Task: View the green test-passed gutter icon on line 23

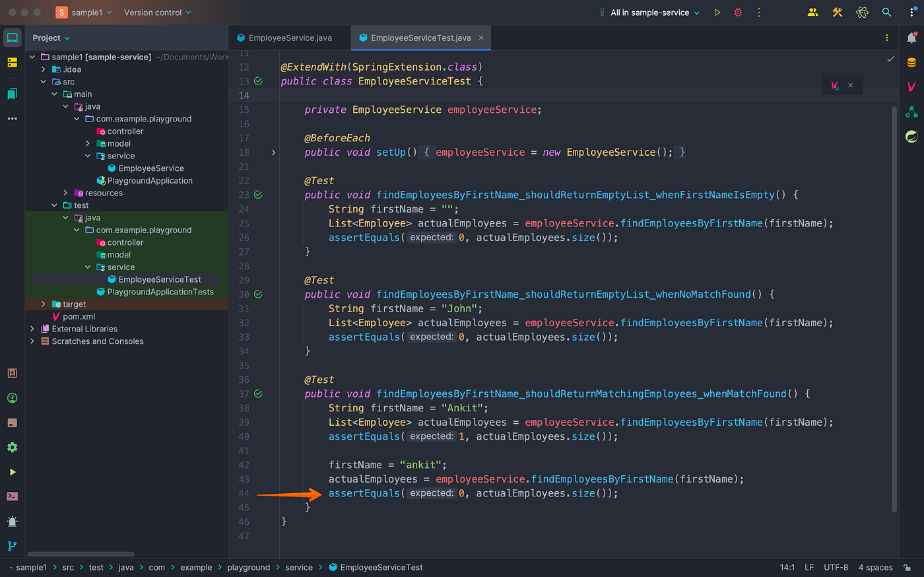Action: (x=258, y=195)
